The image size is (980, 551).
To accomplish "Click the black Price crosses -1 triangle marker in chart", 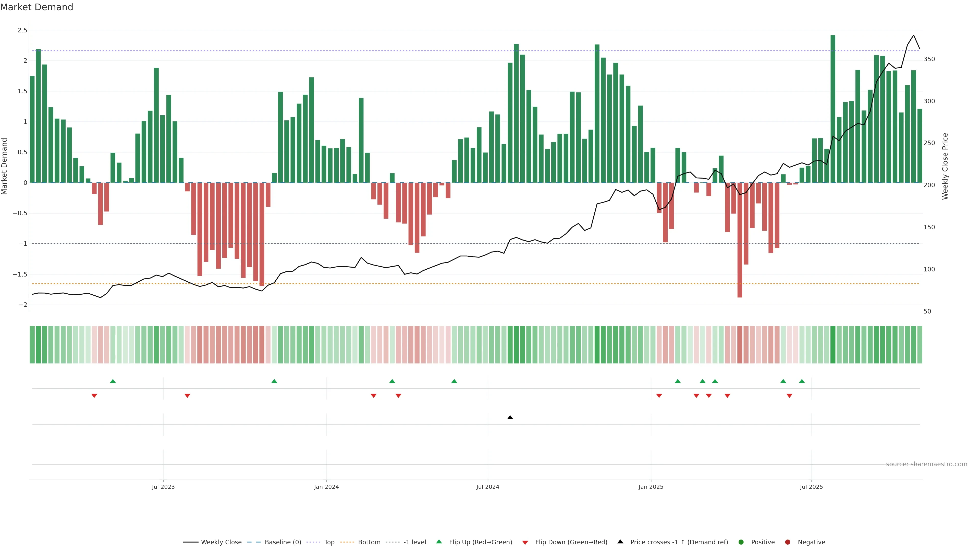I will pyautogui.click(x=510, y=418).
